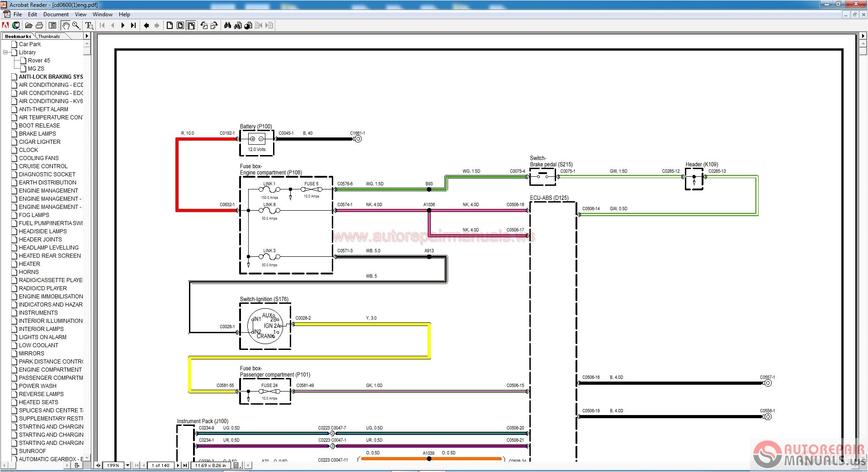Click the Print icon
The image size is (868, 472).
coord(39,26)
